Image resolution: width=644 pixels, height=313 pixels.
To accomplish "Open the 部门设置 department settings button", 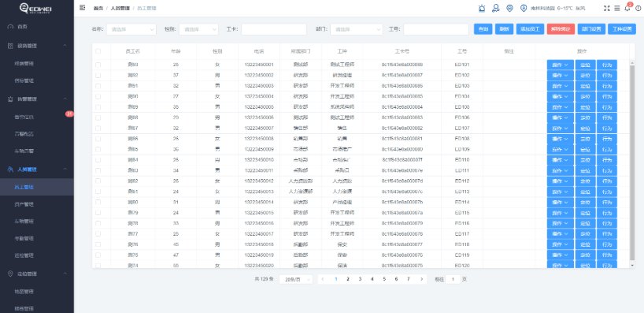I will (x=591, y=29).
